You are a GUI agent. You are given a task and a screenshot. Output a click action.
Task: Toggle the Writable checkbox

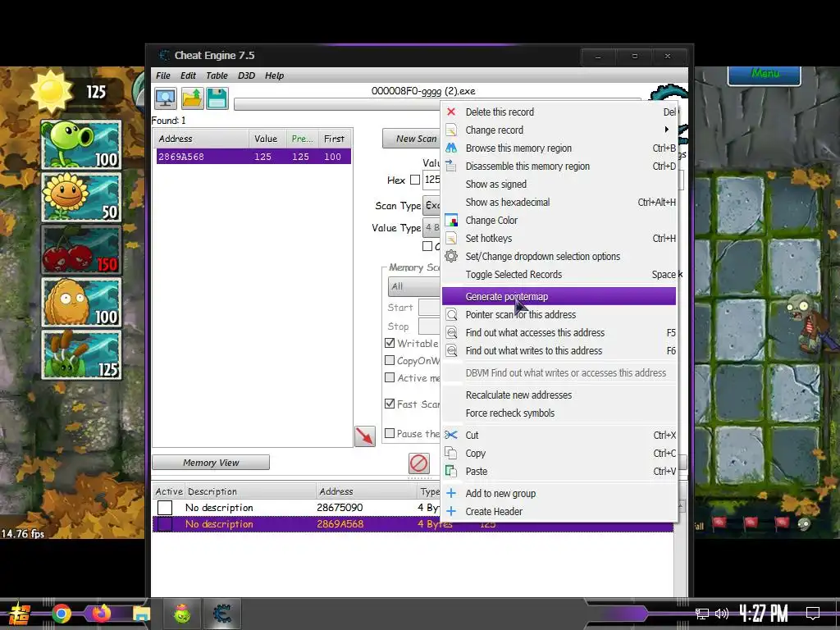tap(390, 343)
